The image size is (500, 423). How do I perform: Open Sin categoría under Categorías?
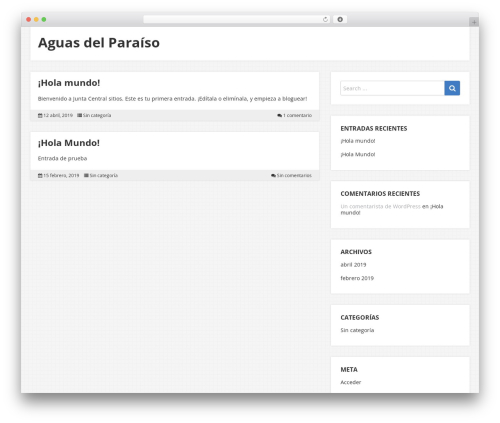click(357, 330)
